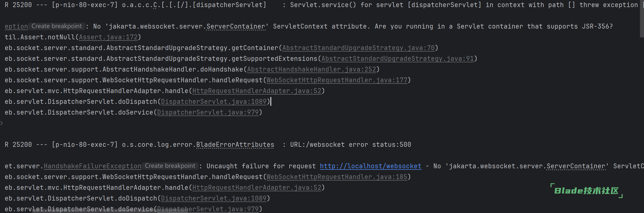Open WebSocketHttpRequestHandler.java:185 link

coord(337,177)
